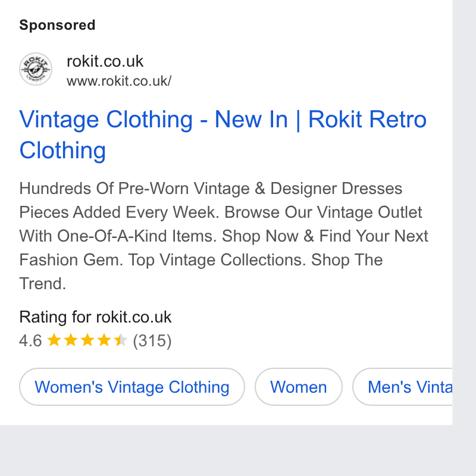Click the fourth gold rating star
The height and width of the screenshot is (476, 476).
104,340
